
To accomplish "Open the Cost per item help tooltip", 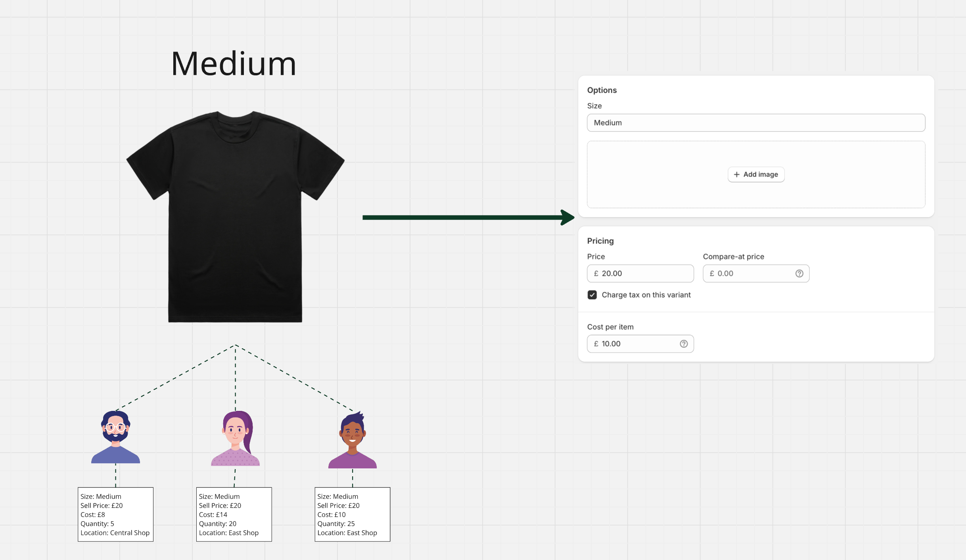I will tap(683, 343).
